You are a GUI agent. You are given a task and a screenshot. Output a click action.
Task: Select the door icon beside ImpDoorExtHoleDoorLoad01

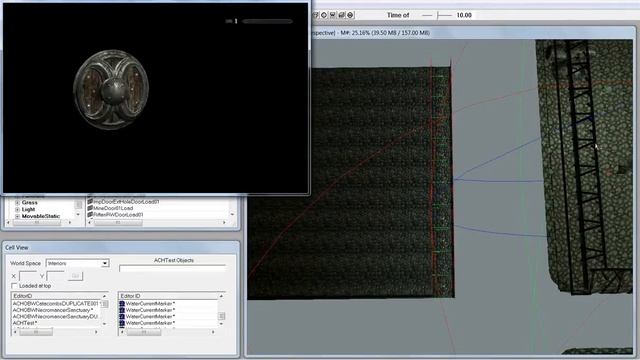coord(90,202)
